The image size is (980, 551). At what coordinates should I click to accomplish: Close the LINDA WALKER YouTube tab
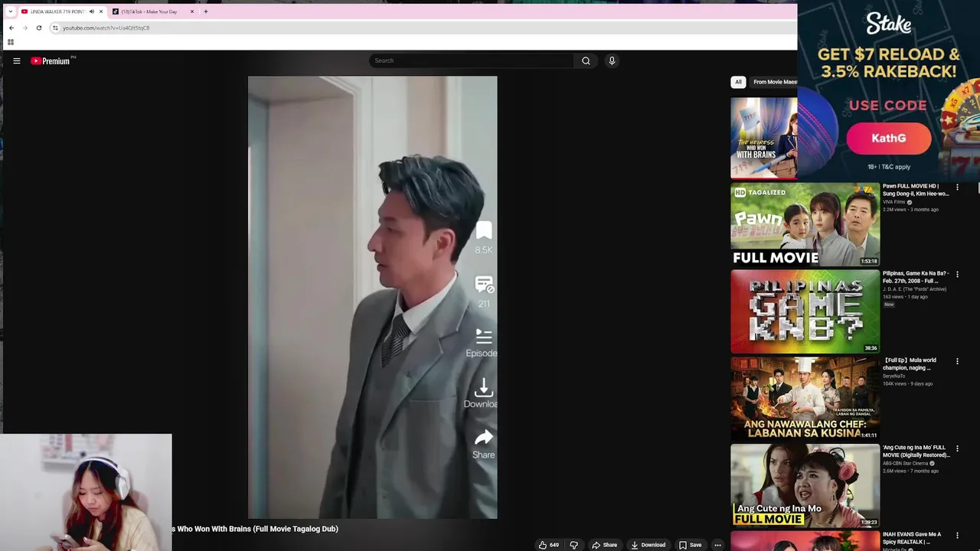click(x=100, y=11)
